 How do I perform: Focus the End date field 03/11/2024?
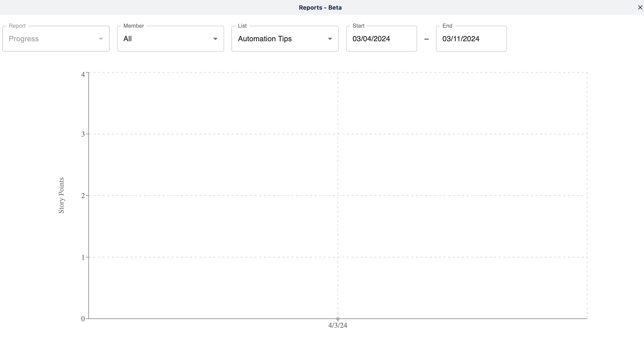click(x=471, y=39)
